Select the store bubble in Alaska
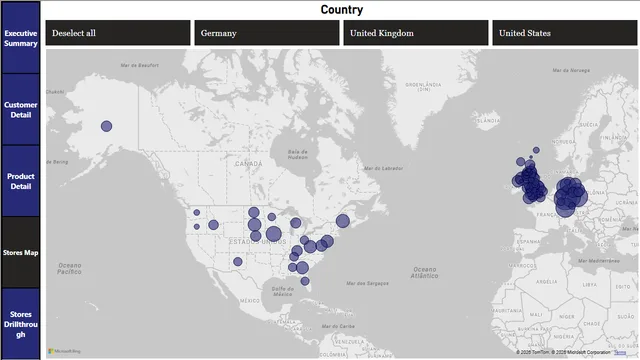 click(107, 126)
